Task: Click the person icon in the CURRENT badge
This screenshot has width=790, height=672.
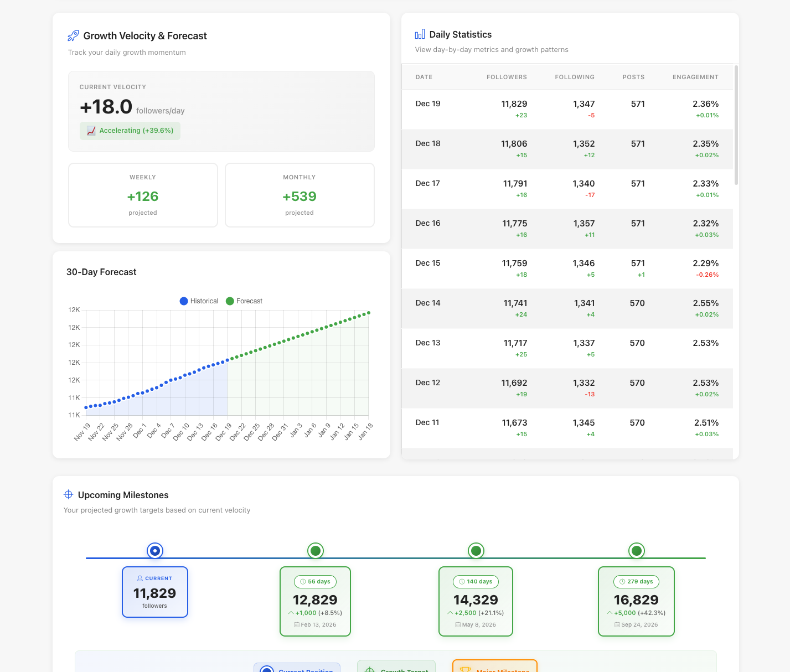Action: click(x=140, y=578)
